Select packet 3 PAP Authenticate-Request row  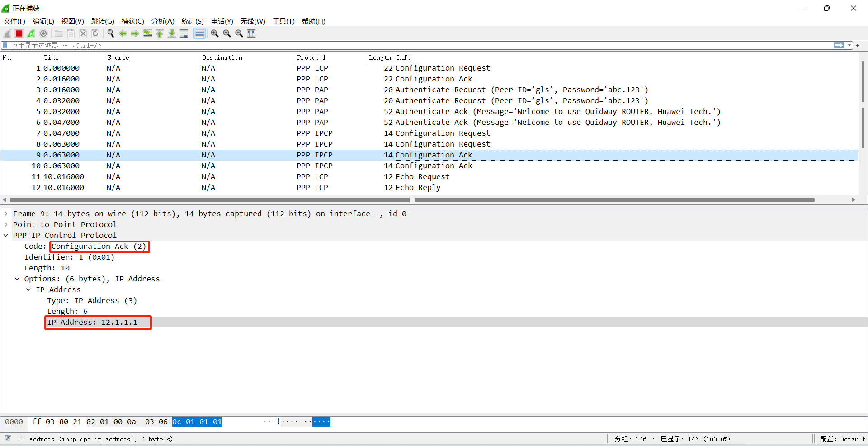429,90
